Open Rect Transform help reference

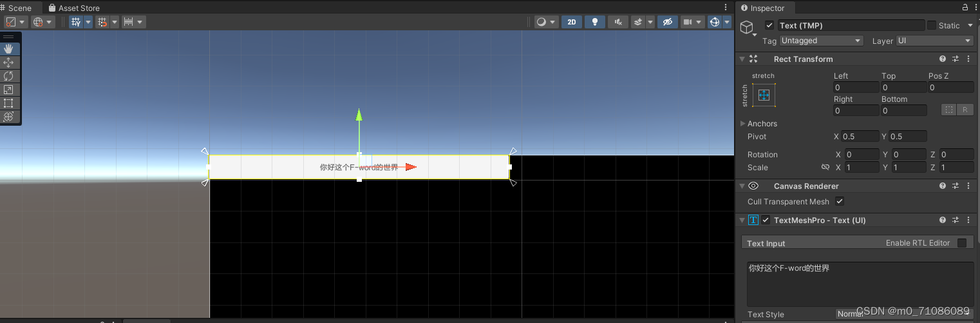(x=943, y=59)
